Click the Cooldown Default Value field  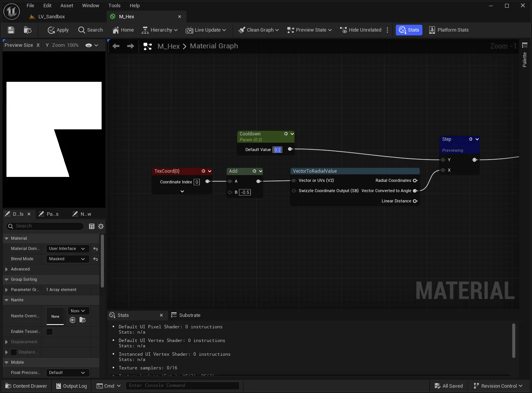277,150
